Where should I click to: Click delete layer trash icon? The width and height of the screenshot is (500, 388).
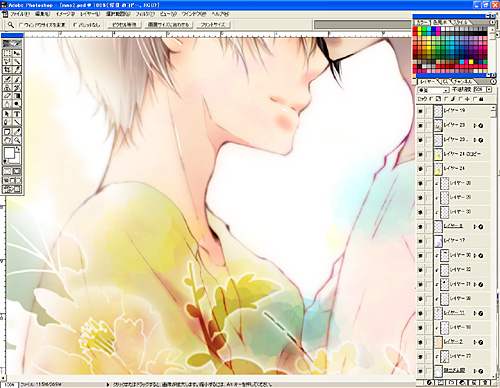[x=486, y=383]
